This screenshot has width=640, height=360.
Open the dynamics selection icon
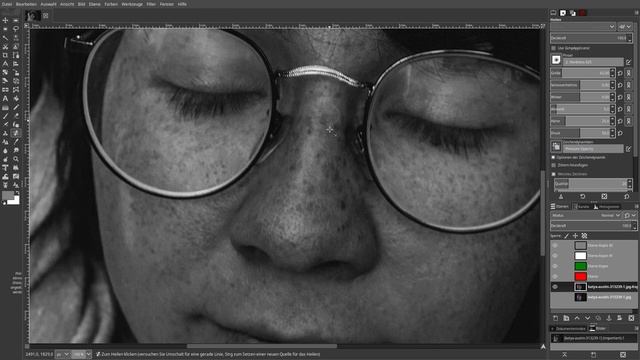pyautogui.click(x=556, y=146)
